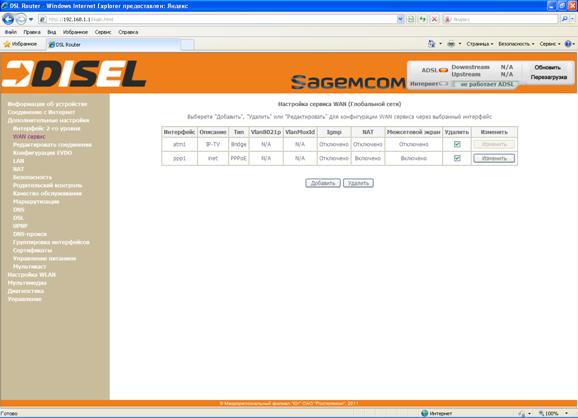Screen dimensions: 578x418
Task: Click the browser Forward arrow button
Action: tap(21, 19)
